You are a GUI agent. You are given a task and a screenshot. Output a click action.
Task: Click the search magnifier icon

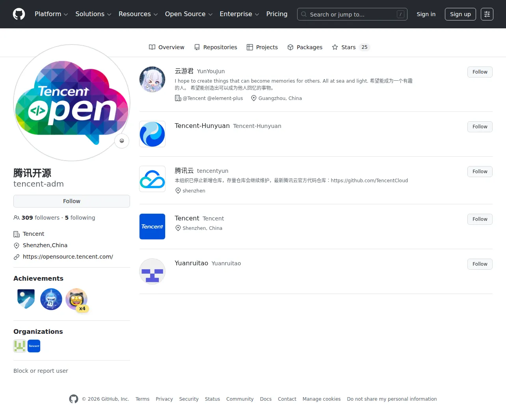click(304, 14)
